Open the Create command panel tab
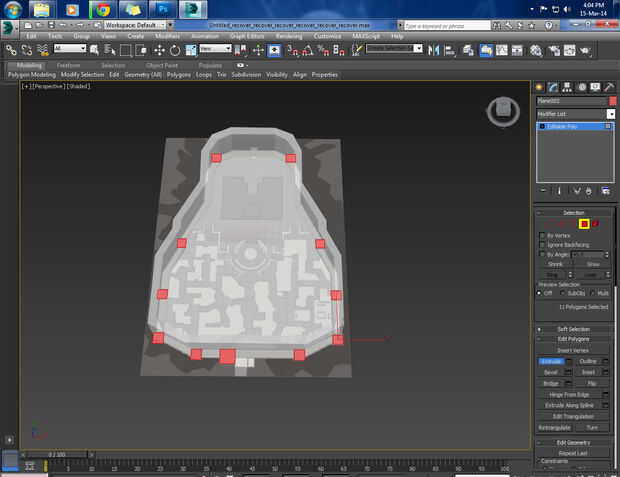The image size is (620, 477). click(x=539, y=87)
